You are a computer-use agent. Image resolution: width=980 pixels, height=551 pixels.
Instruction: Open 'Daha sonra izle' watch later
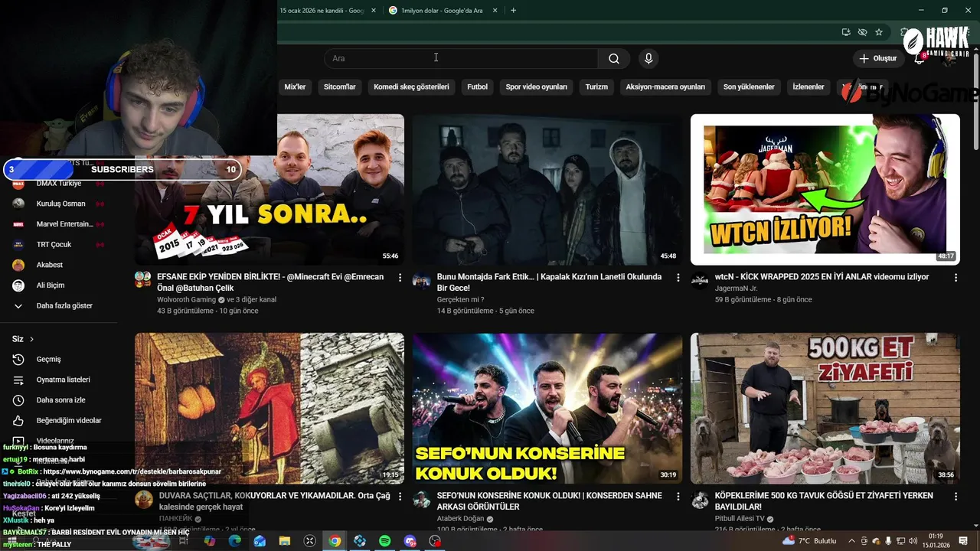pyautogui.click(x=59, y=400)
